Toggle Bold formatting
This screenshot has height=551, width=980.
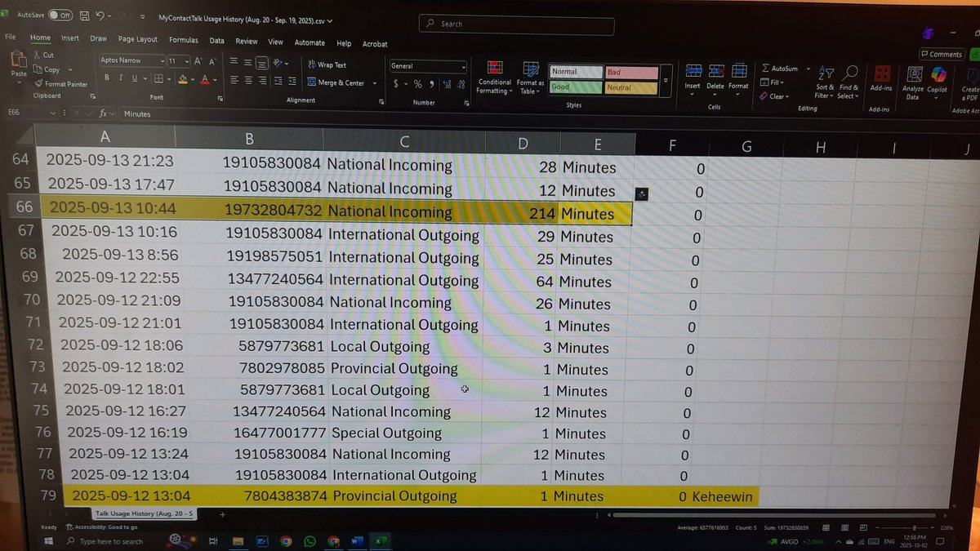tap(107, 78)
